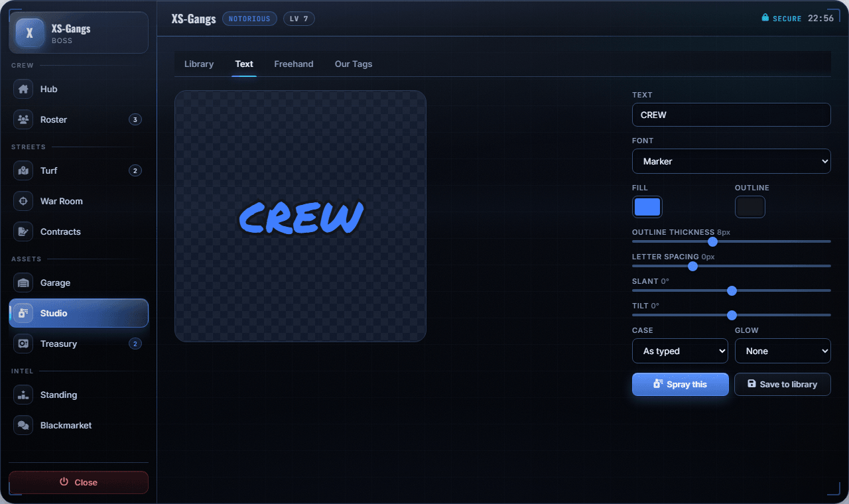Screen dimensions: 849x504
Task: Open the Hub home icon
Action: [x=23, y=89]
